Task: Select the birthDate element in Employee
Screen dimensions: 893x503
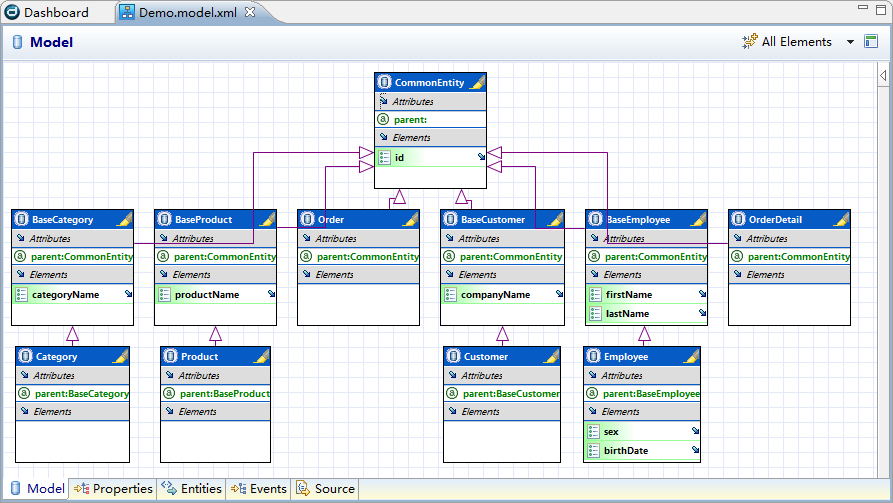Action: tap(625, 451)
